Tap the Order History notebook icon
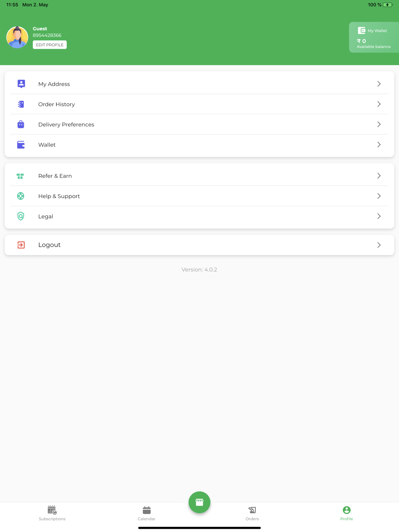 tap(21, 104)
